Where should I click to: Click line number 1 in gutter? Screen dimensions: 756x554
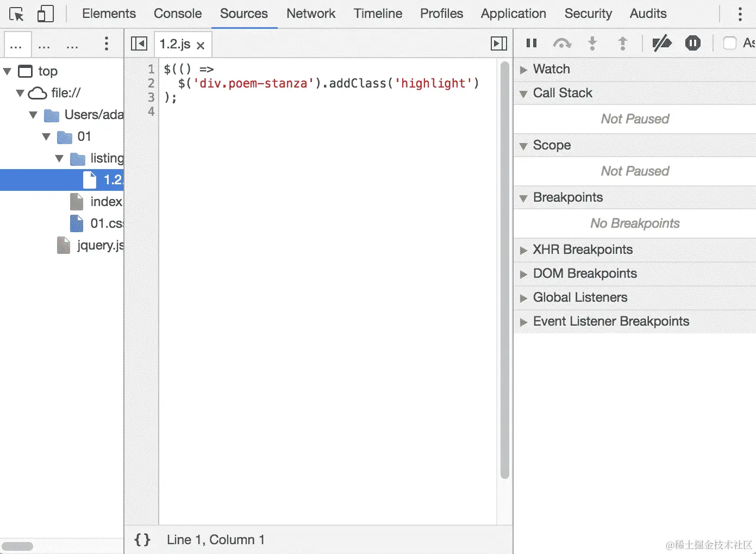tap(151, 69)
